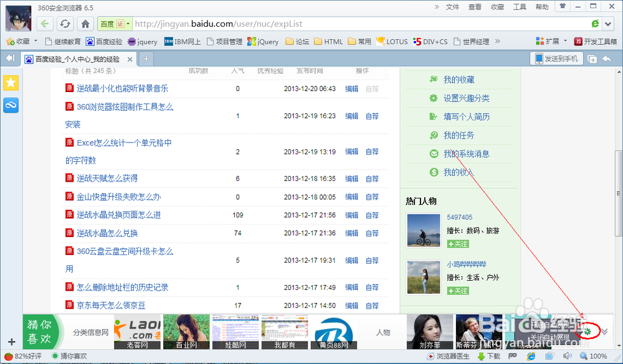Click the plus icon at the sidebar bottom
The image size is (623, 364).
11,342
